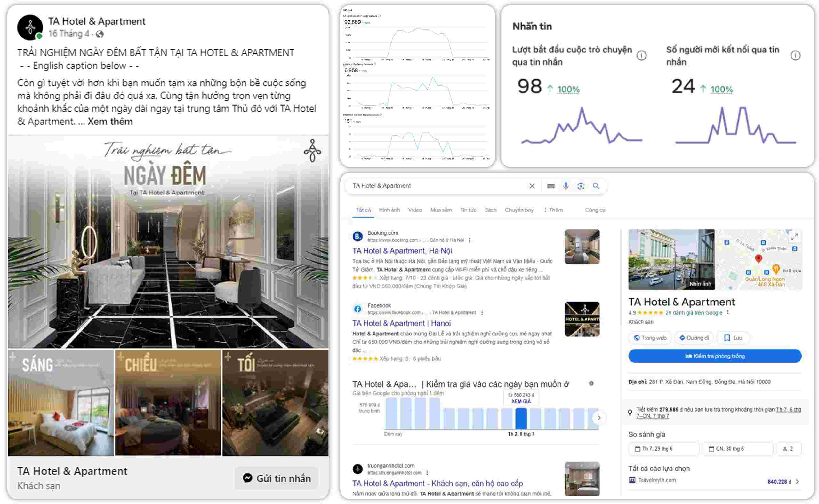Open the on-screen keyboard icon in search bar
819x504 pixels.
tap(551, 186)
